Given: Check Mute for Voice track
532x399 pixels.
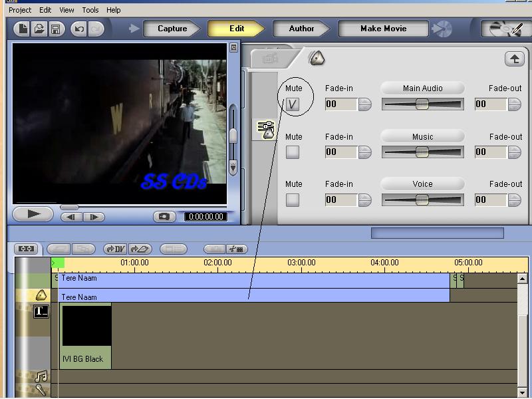Looking at the screenshot, I should pyautogui.click(x=292, y=200).
